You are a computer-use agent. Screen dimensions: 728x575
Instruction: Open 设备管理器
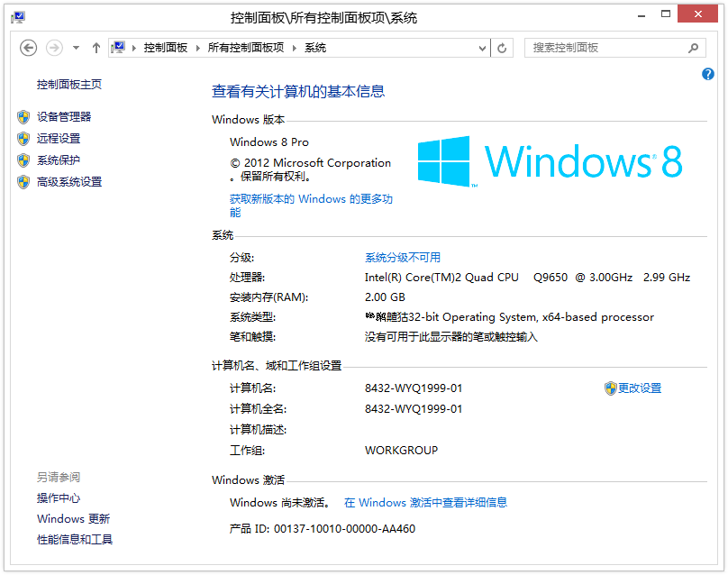tap(64, 116)
